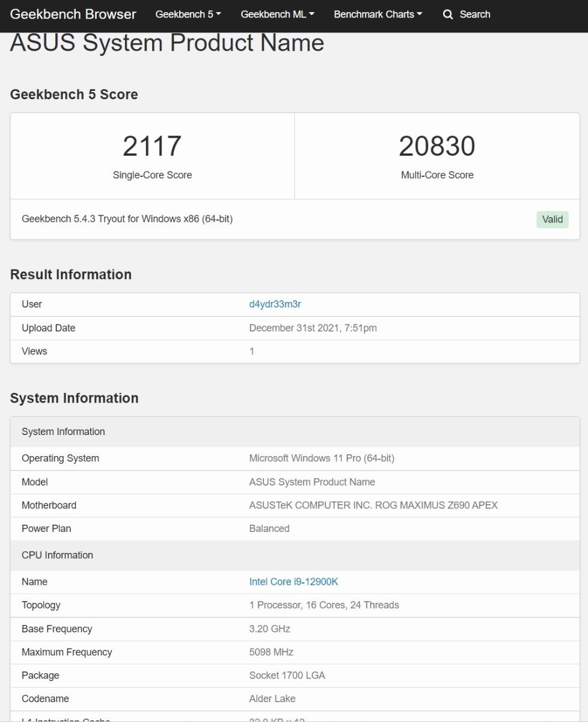The image size is (588, 722).
Task: Click the CPU Information section header
Action: 295,555
